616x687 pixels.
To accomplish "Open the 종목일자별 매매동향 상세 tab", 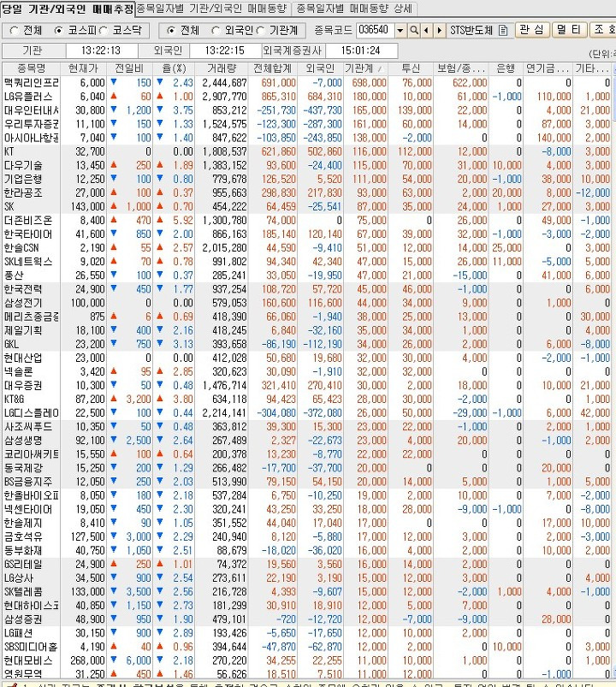I will pyautogui.click(x=354, y=9).
